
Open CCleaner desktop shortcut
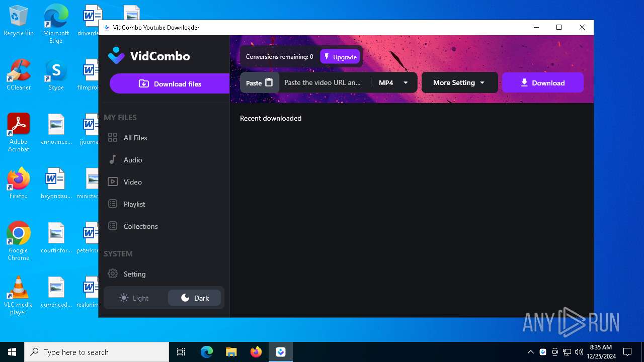(x=19, y=75)
